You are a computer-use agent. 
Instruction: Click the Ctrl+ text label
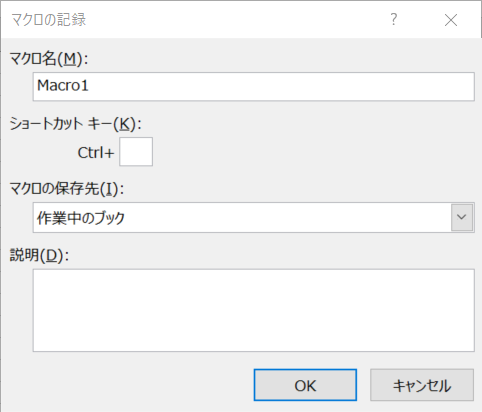[96, 153]
